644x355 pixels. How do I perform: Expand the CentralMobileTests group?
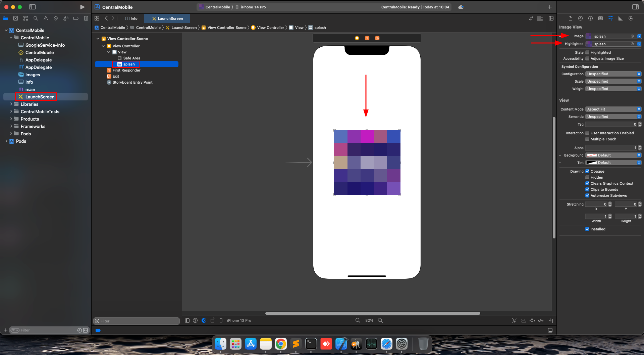point(11,112)
